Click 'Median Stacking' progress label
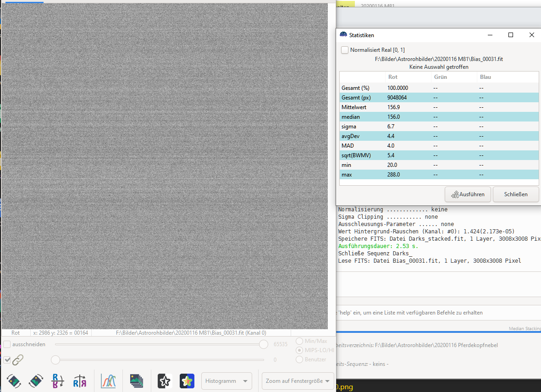The image size is (541, 392). 525,329
